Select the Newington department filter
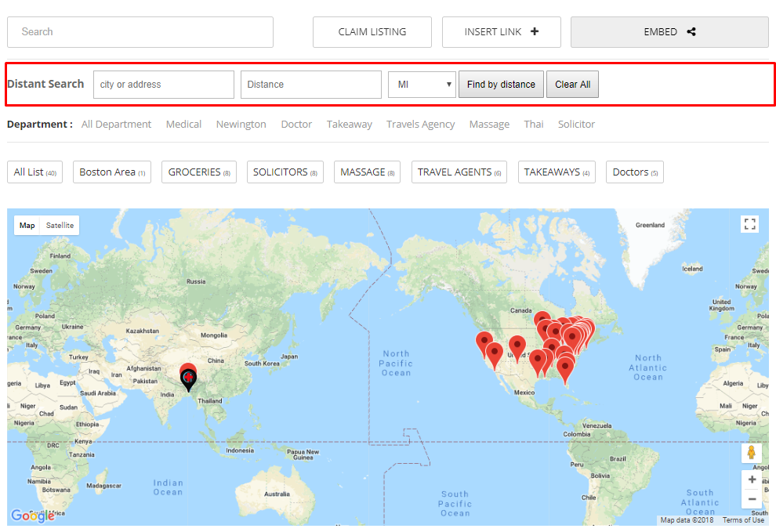The image size is (776, 532). pyautogui.click(x=241, y=125)
